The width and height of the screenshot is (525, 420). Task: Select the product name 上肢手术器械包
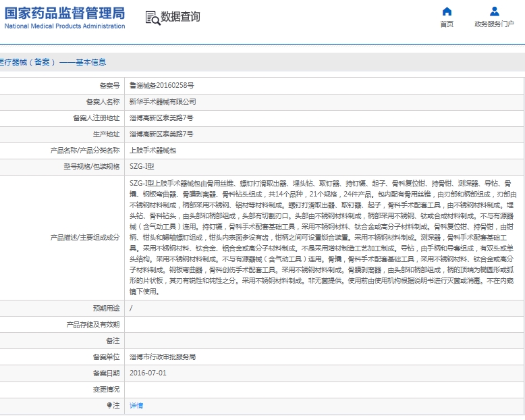click(x=153, y=151)
